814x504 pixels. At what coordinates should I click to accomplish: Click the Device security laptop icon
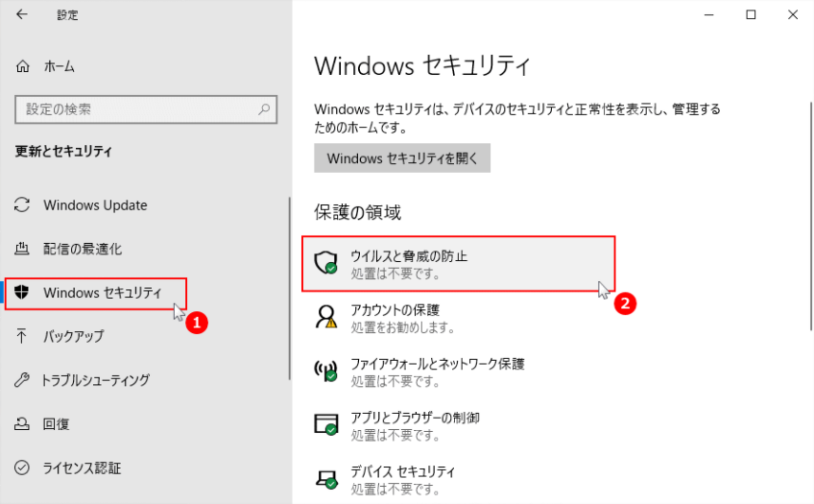tap(328, 479)
